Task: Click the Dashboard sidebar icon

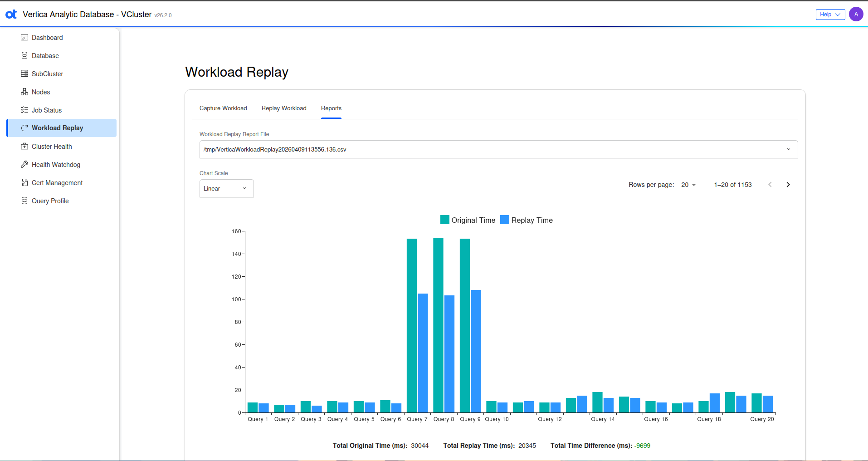Action: [x=24, y=38]
